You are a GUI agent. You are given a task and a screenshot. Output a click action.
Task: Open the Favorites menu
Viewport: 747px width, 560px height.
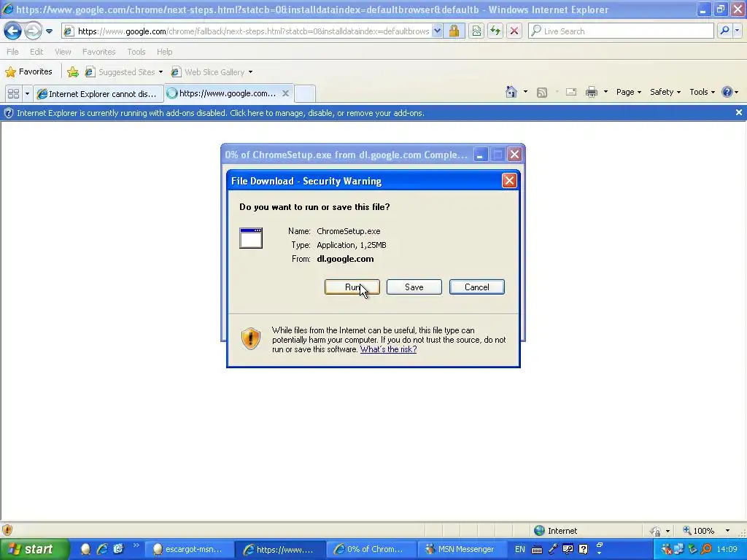point(98,52)
